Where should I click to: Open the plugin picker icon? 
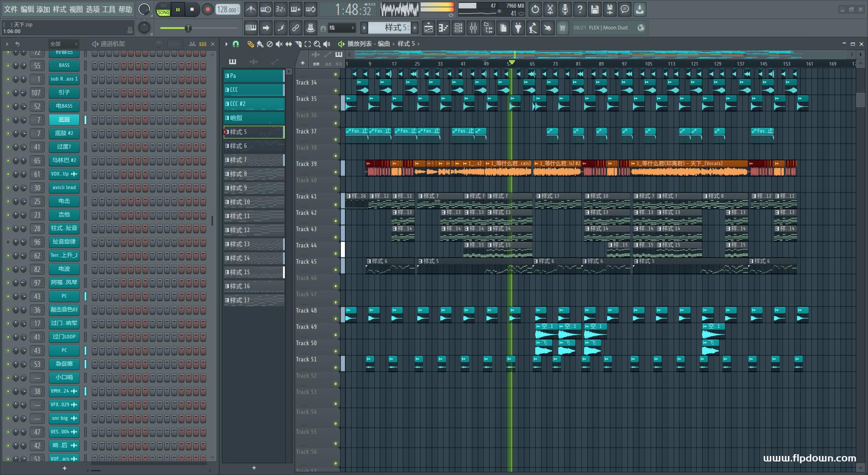(518, 28)
